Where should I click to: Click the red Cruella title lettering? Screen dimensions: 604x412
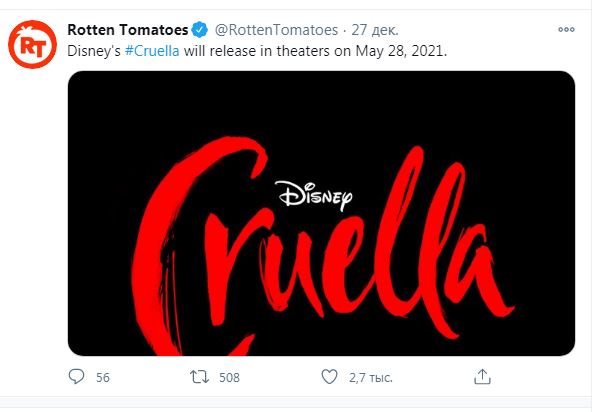coord(320,260)
